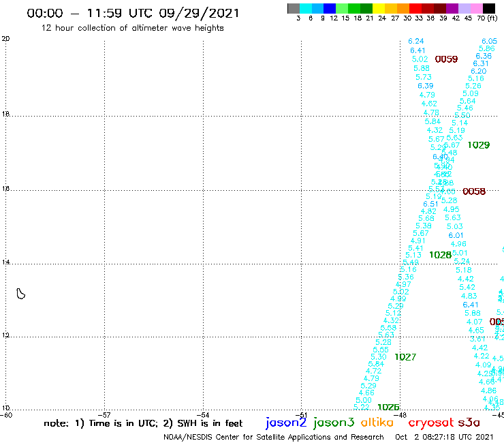Select the s3a satellite label
The image size is (504, 443).
point(469,423)
